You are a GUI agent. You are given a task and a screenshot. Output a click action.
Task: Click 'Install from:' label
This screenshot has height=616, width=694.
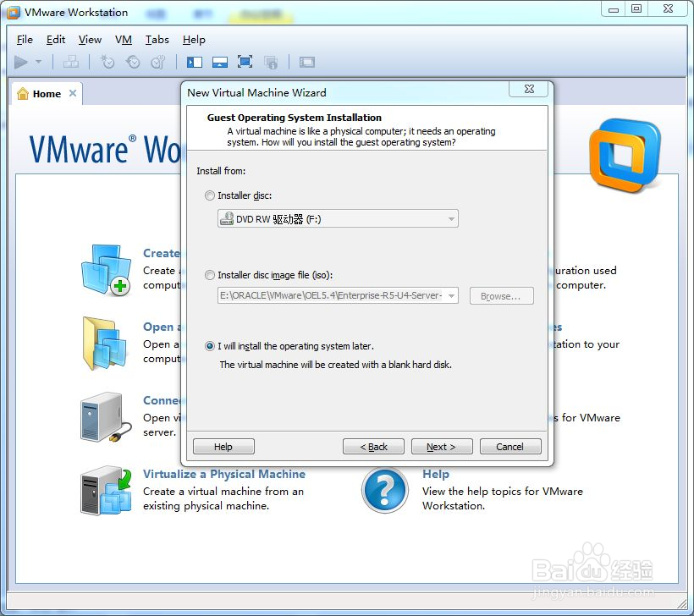click(x=221, y=171)
